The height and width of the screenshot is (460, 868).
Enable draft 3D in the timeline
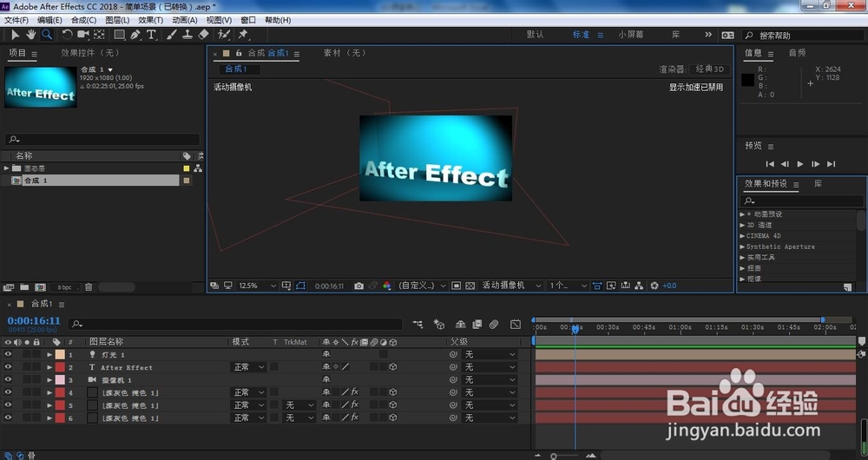[439, 325]
